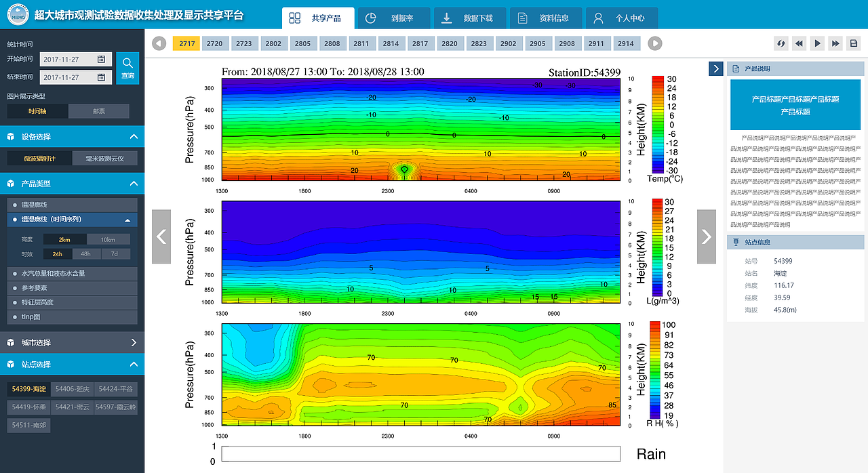The image size is (868, 473).
Task: Select timeline marker 2914
Action: 625,43
